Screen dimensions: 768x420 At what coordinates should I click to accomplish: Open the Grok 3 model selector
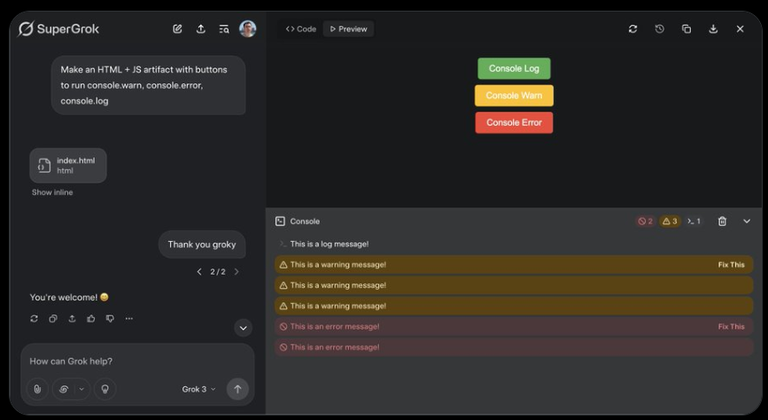[x=198, y=389]
